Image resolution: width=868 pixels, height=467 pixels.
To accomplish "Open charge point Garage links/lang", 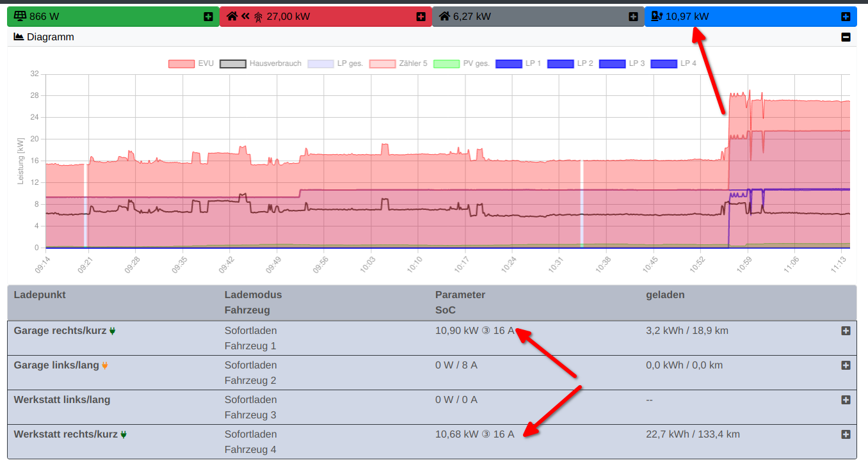I will point(56,365).
